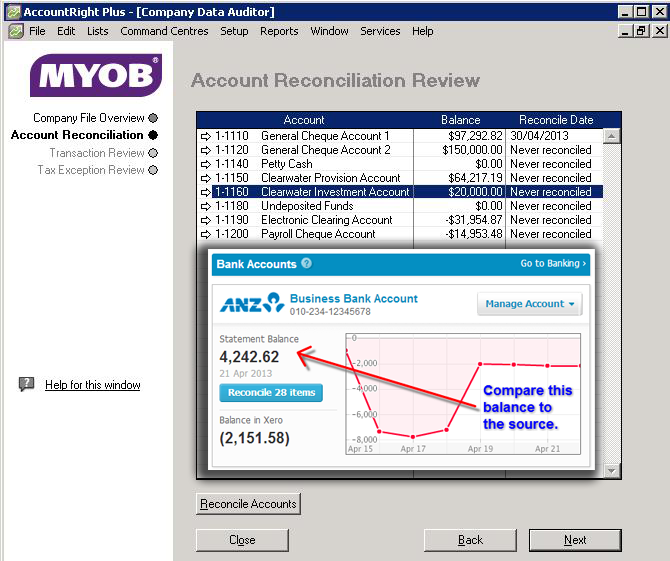Open the Reports menu
This screenshot has width=670, height=561.
coord(279,31)
